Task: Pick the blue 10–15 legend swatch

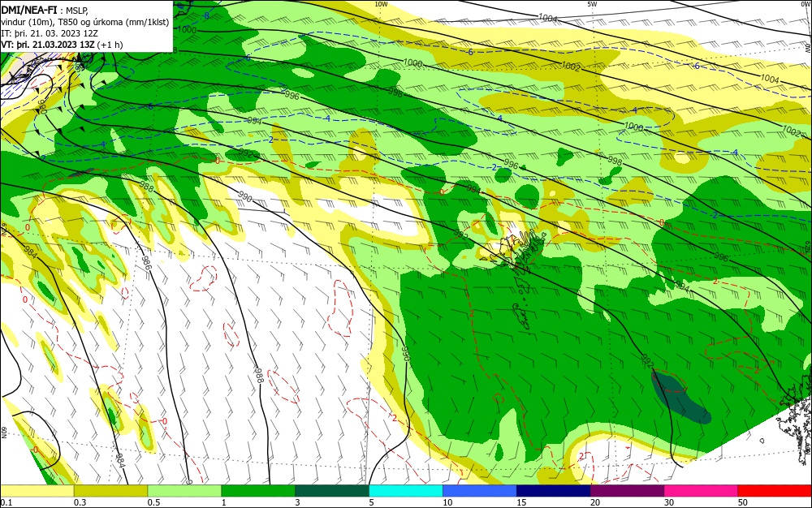Action: click(x=480, y=491)
